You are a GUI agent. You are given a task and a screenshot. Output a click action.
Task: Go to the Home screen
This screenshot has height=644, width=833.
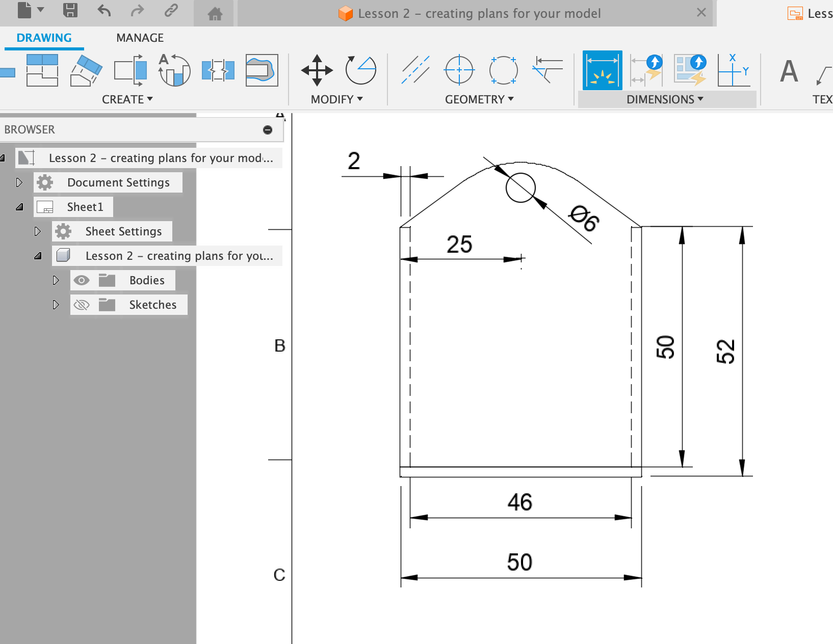215,14
